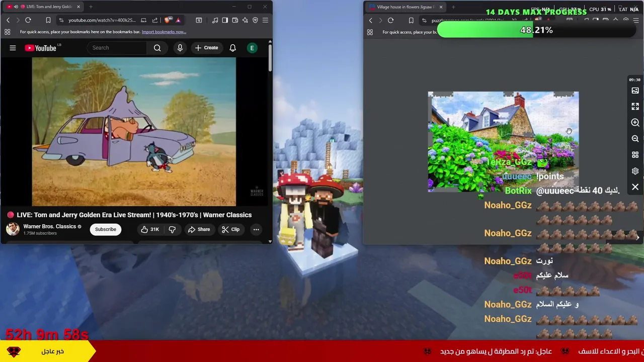Close the Tom and Jerry tab
This screenshot has width=644, height=362.
(78, 7)
